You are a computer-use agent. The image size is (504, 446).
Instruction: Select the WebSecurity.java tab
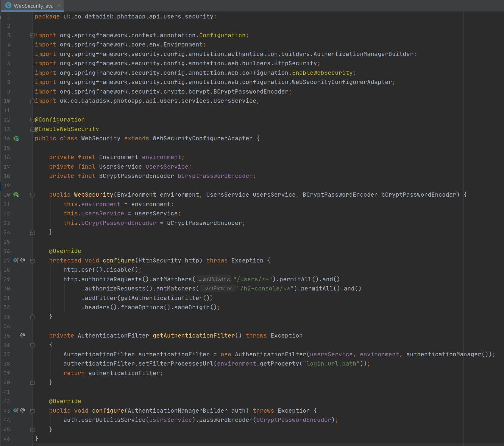coord(33,6)
